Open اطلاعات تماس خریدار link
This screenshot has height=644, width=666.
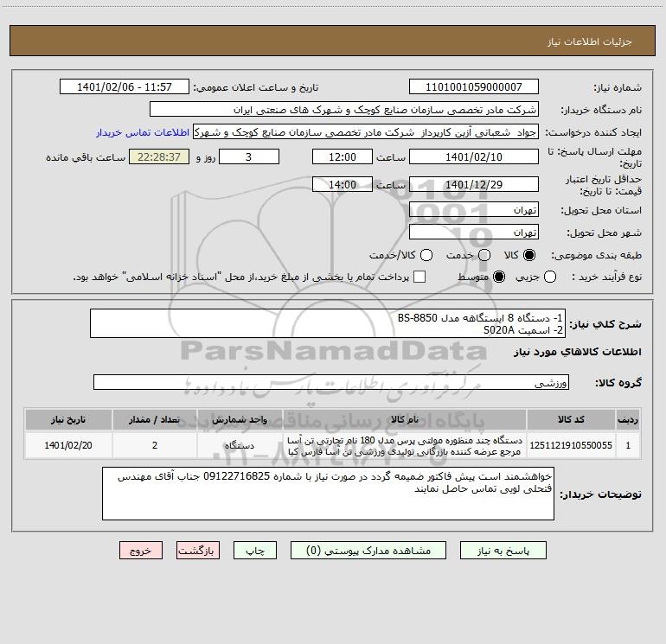(143, 132)
